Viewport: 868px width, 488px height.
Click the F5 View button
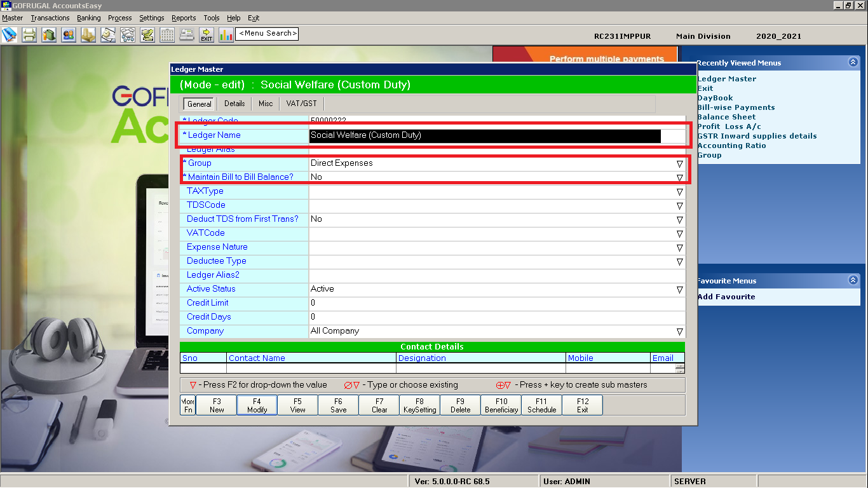tap(297, 405)
